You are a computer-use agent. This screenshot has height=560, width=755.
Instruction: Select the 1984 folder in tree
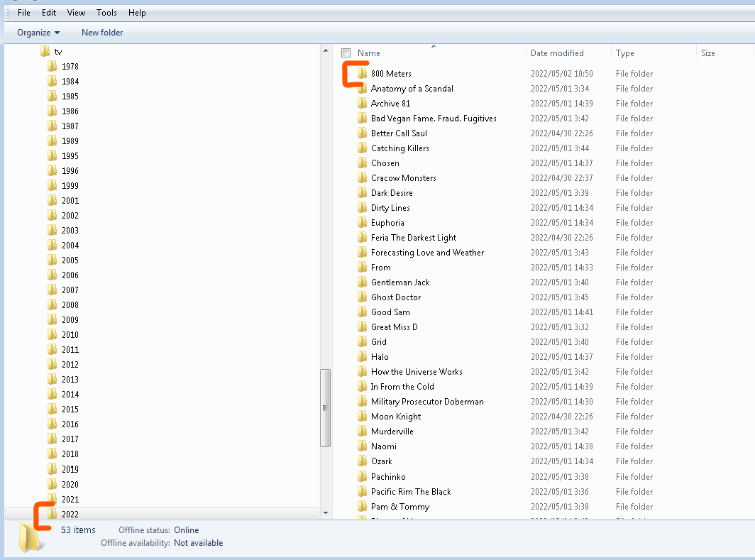click(70, 82)
